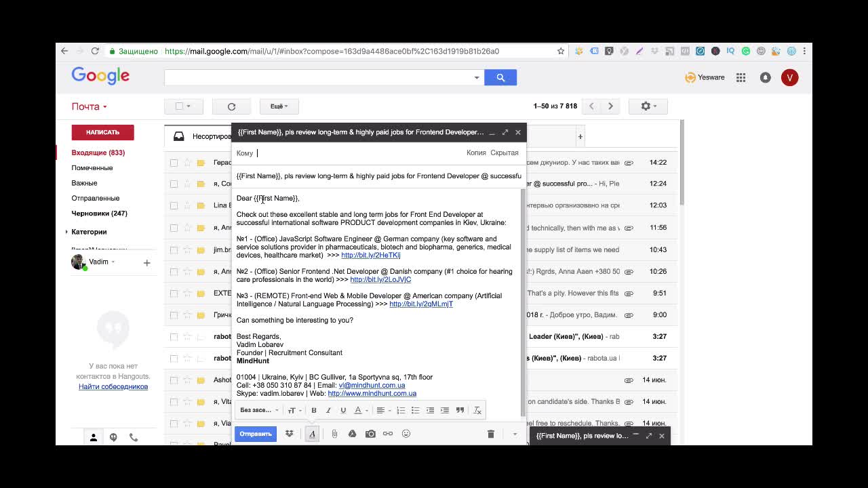Insert numbered list in message
Viewport: 868px width, 488px height.
pyautogui.click(x=401, y=410)
